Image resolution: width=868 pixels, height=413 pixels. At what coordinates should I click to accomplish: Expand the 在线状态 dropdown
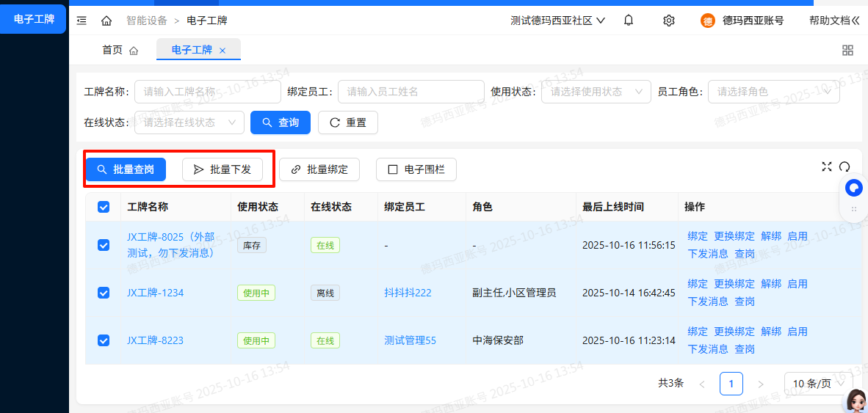coord(189,123)
